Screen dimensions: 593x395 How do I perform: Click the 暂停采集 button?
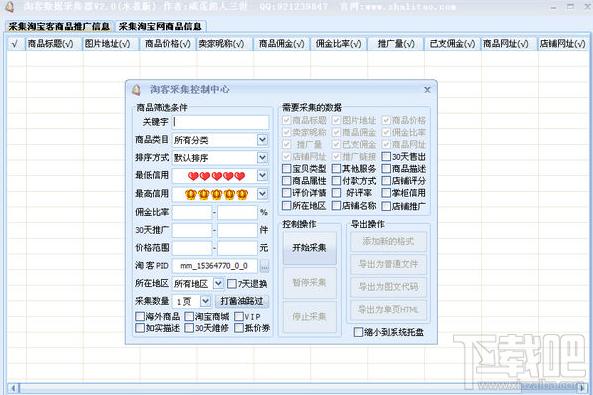pyautogui.click(x=309, y=282)
